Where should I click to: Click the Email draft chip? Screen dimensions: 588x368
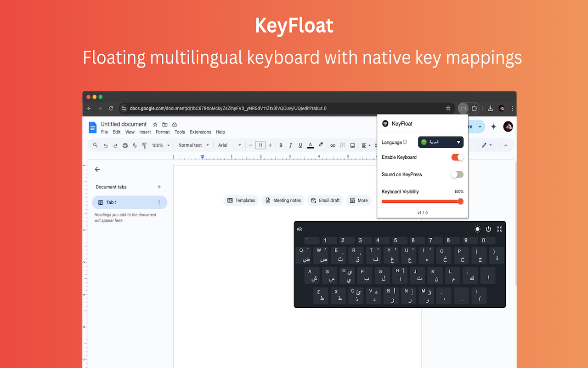click(x=325, y=201)
